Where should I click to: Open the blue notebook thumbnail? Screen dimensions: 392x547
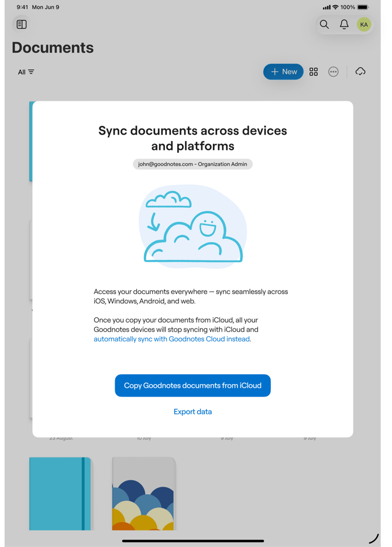pos(61,494)
